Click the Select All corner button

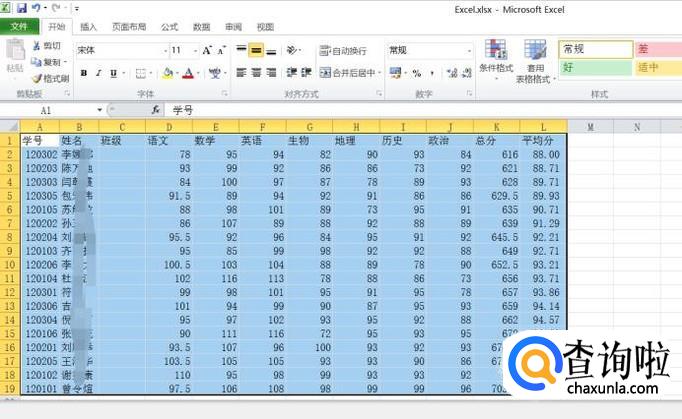click(x=10, y=127)
